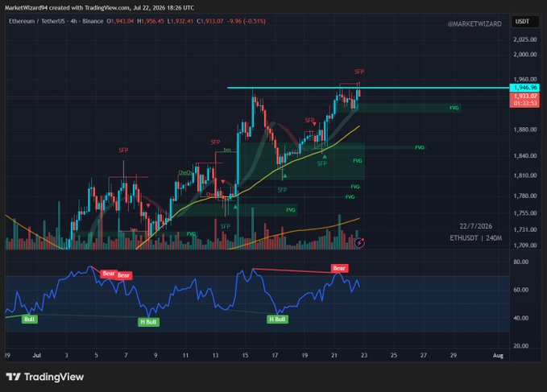Click the 1,960.00 price axis value
547x392 pixels.
(524, 80)
